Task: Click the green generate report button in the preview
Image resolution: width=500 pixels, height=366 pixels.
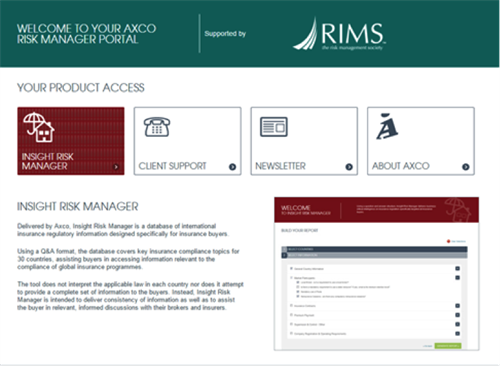Action: click(448, 346)
